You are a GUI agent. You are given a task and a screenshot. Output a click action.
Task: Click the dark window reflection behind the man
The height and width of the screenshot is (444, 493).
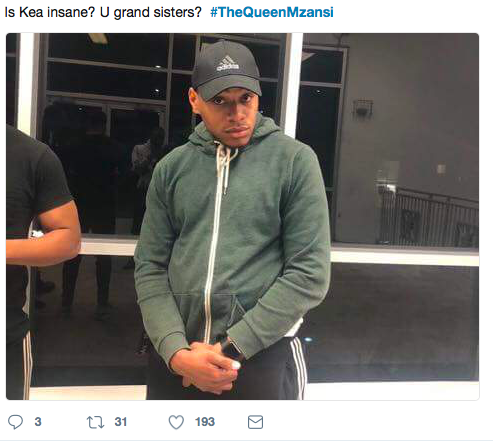[x=107, y=133]
